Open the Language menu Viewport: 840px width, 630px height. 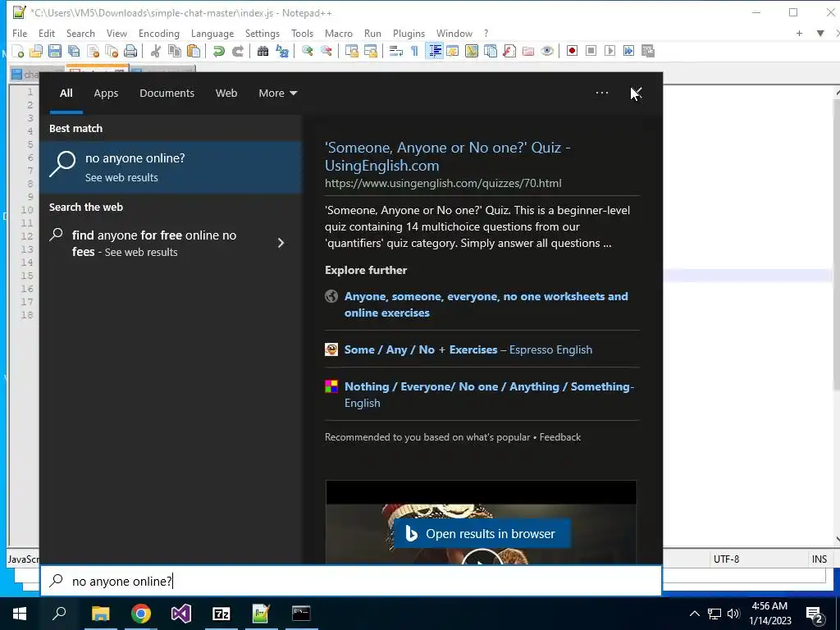(212, 33)
